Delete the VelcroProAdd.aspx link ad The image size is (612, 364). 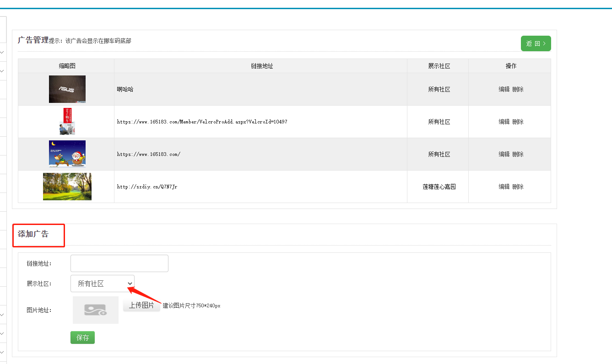[x=518, y=122]
